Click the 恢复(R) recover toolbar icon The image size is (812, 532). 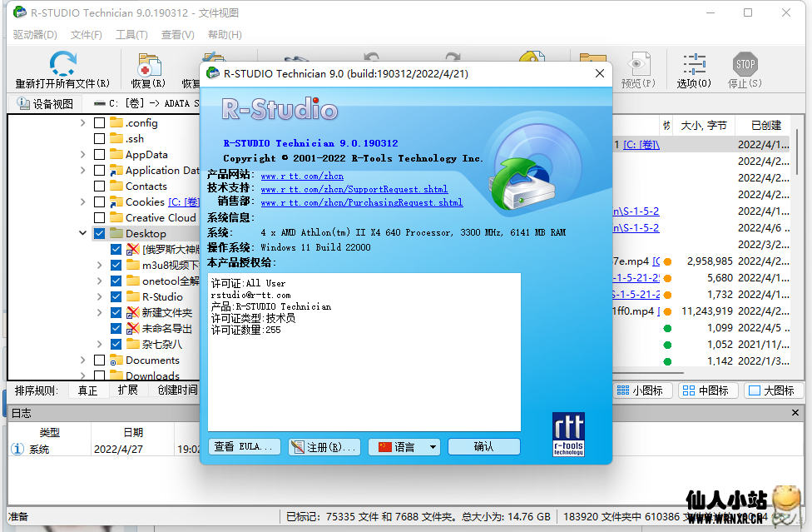coord(149,65)
